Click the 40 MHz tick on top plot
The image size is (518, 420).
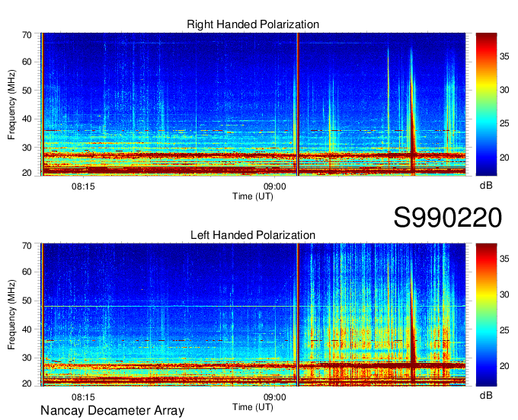pyautogui.click(x=27, y=119)
